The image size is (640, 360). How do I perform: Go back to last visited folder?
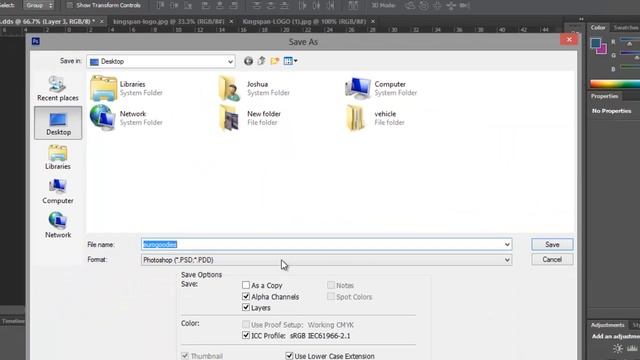(x=248, y=61)
